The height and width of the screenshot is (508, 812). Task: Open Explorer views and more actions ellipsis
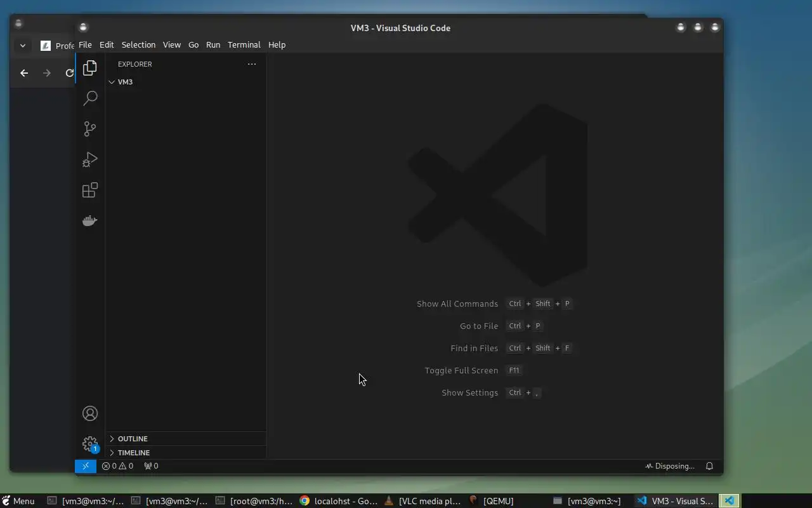[x=252, y=64]
